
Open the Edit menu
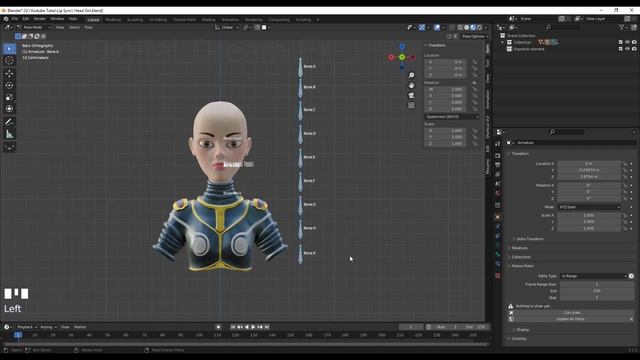point(26,19)
